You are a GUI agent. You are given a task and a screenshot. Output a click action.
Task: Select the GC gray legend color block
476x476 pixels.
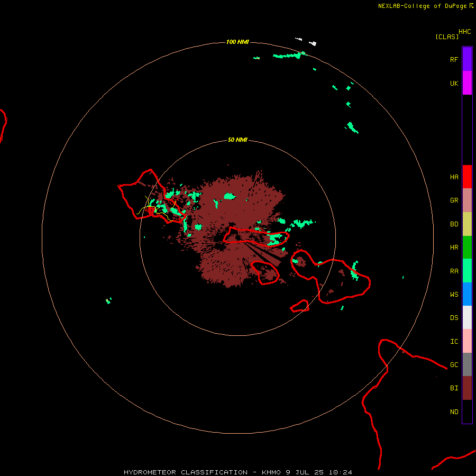pyautogui.click(x=467, y=364)
